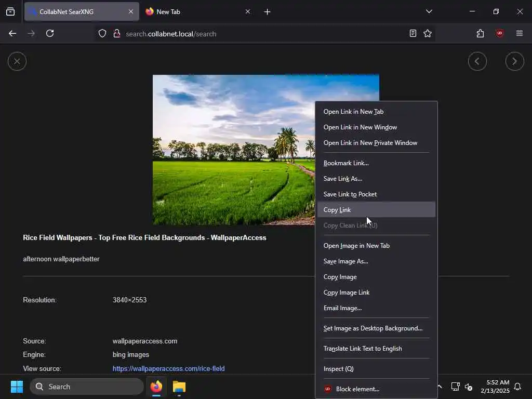Select Save Link to Pocket
This screenshot has width=532, height=399.
pos(376,194)
